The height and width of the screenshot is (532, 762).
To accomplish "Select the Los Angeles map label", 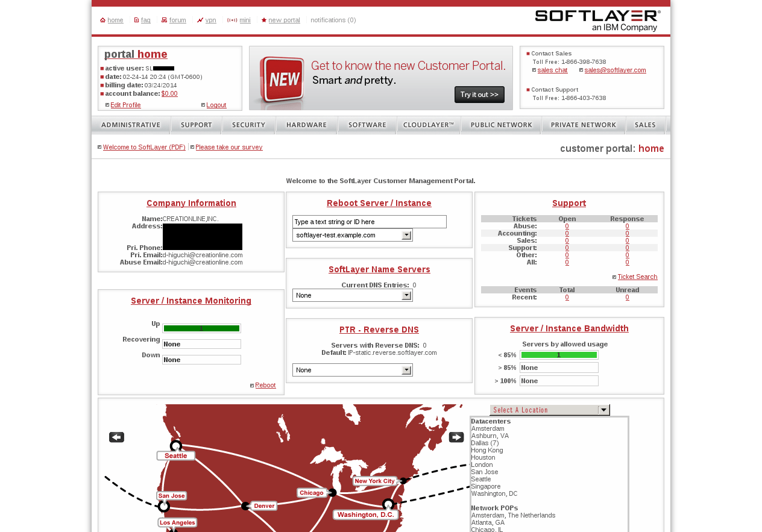I will (x=177, y=522).
